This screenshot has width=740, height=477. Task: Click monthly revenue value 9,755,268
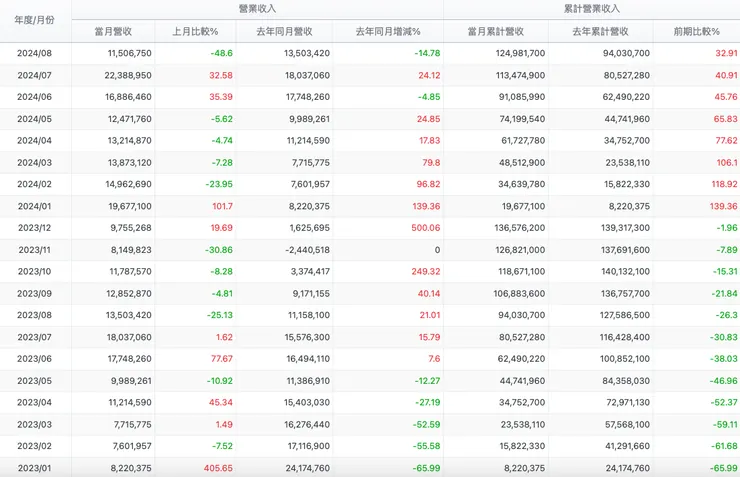tap(131, 228)
